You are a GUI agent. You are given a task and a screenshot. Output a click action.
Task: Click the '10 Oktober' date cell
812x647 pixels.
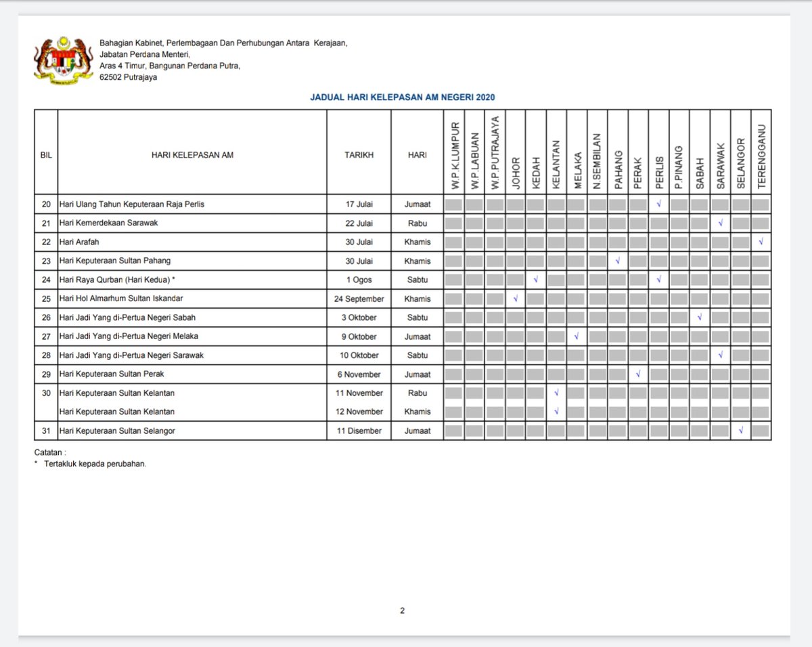click(x=359, y=355)
